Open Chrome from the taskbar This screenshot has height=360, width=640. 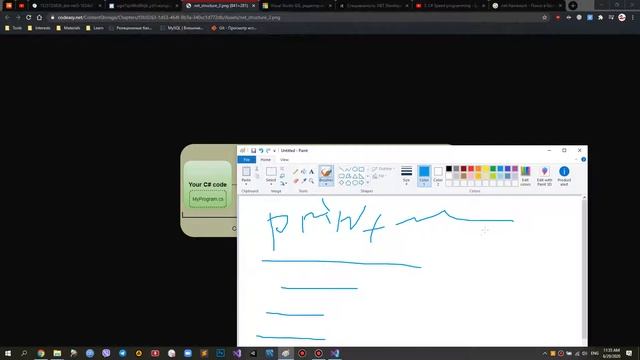pos(41,353)
